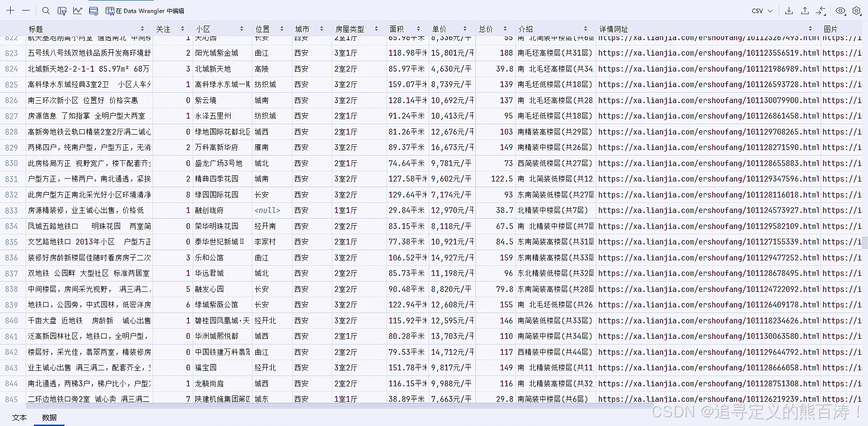Delete row with the minus icon
This screenshot has height=426, width=868.
pyautogui.click(x=26, y=10)
